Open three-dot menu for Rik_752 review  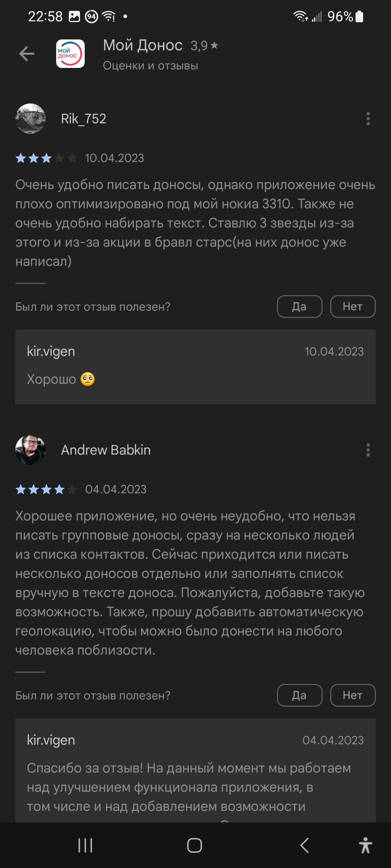tap(368, 119)
